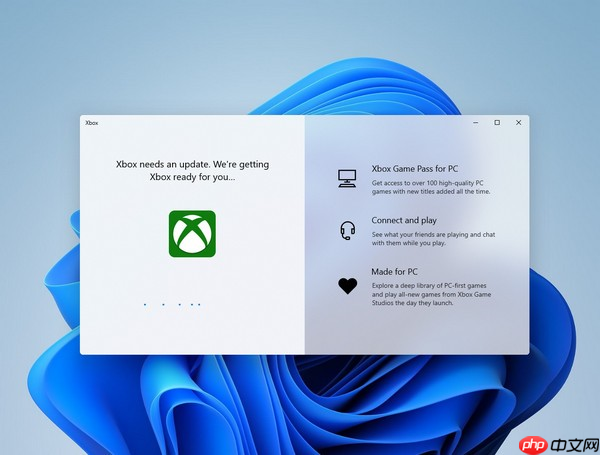Screen dimensions: 600x455
Task: Click the 'Xbox needs an update' message text
Action: click(192, 171)
